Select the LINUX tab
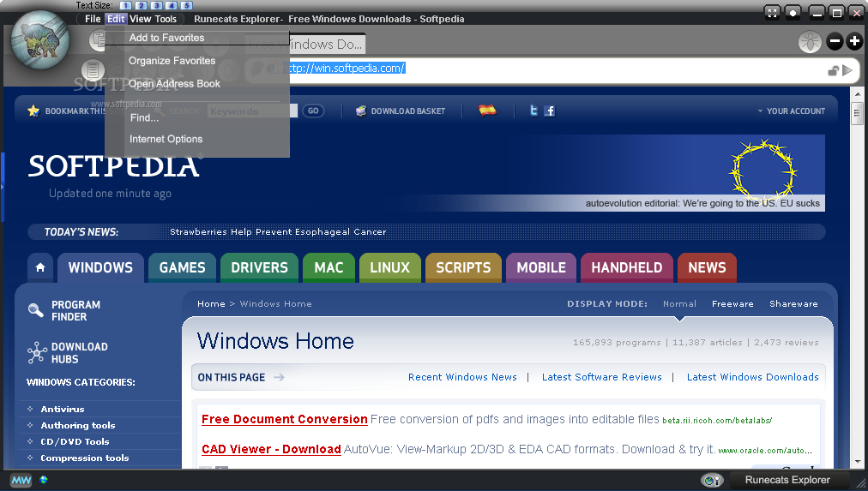 click(x=389, y=267)
